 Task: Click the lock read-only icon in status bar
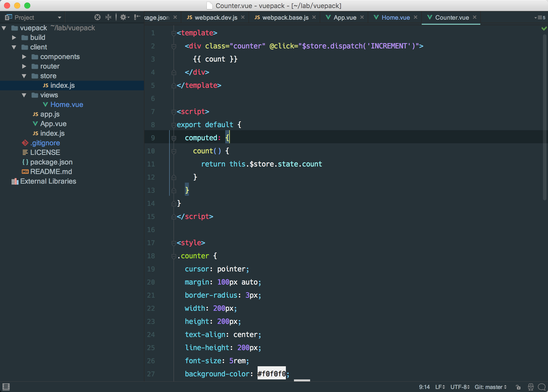point(518,387)
